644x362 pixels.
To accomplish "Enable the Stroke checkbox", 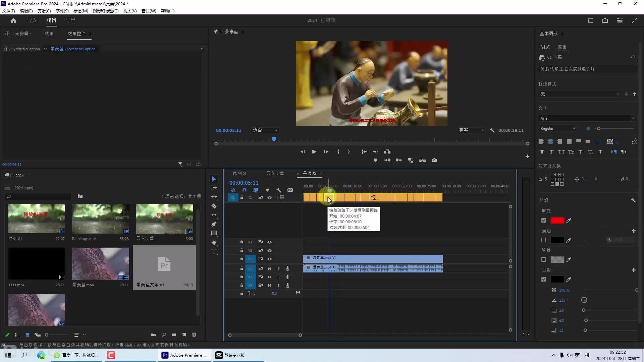I will pyautogui.click(x=544, y=240).
